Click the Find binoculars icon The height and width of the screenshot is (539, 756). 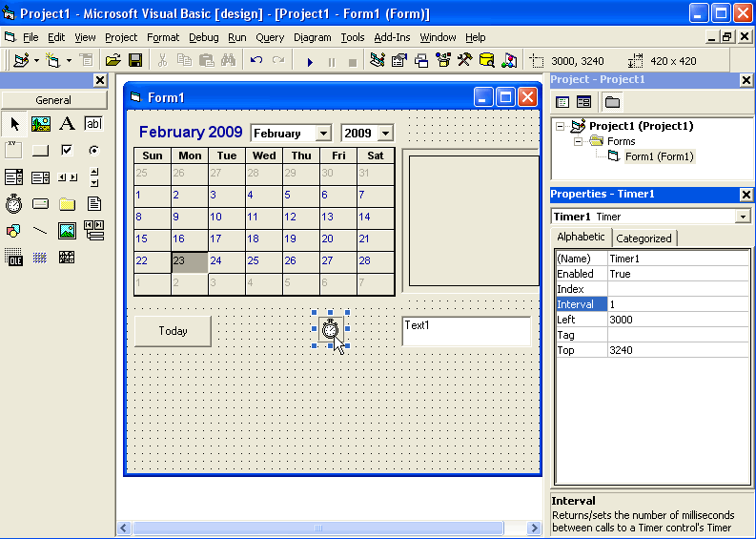point(228,61)
